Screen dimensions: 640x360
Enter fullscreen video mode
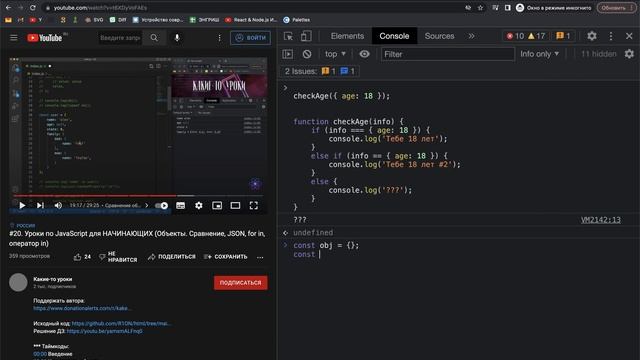[x=253, y=205]
